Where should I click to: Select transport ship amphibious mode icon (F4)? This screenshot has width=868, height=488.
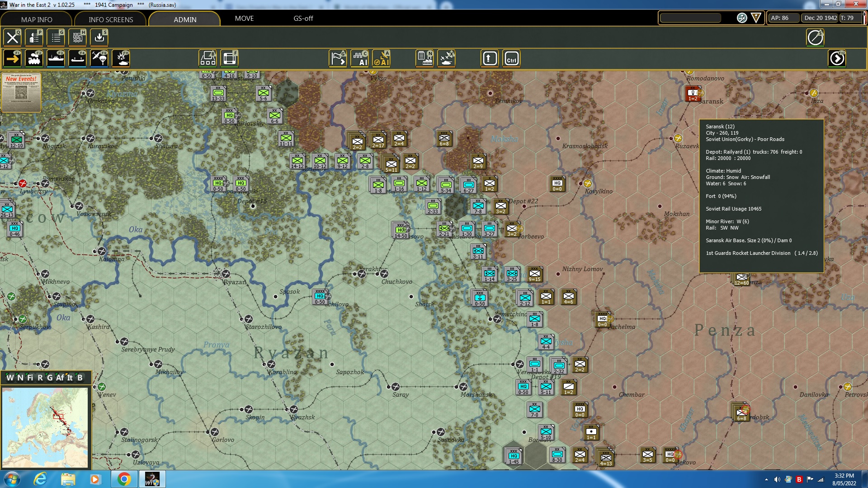click(77, 58)
